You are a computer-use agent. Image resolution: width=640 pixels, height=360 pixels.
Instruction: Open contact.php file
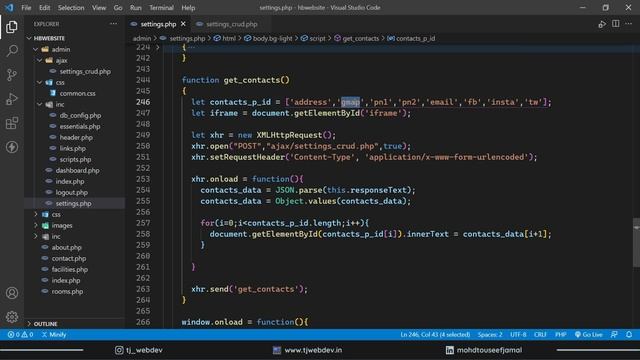69,258
